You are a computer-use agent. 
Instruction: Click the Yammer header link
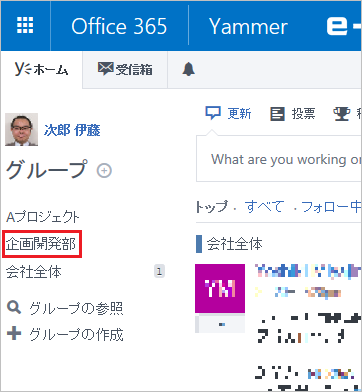(x=248, y=26)
